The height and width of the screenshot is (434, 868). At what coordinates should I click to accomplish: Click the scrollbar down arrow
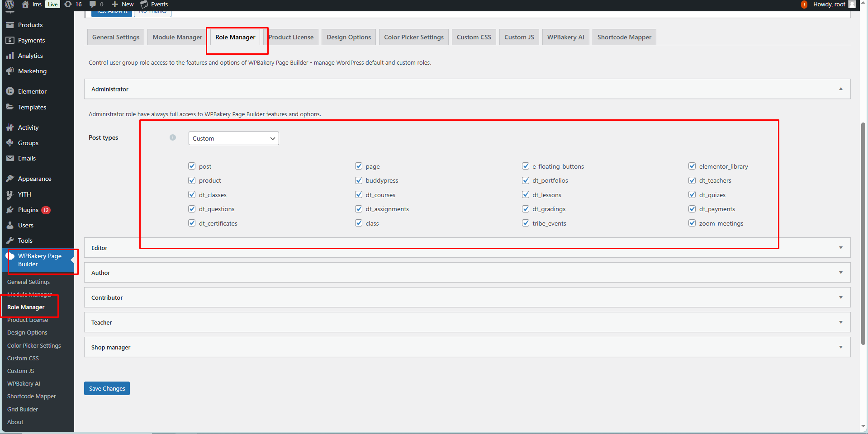pos(863,426)
